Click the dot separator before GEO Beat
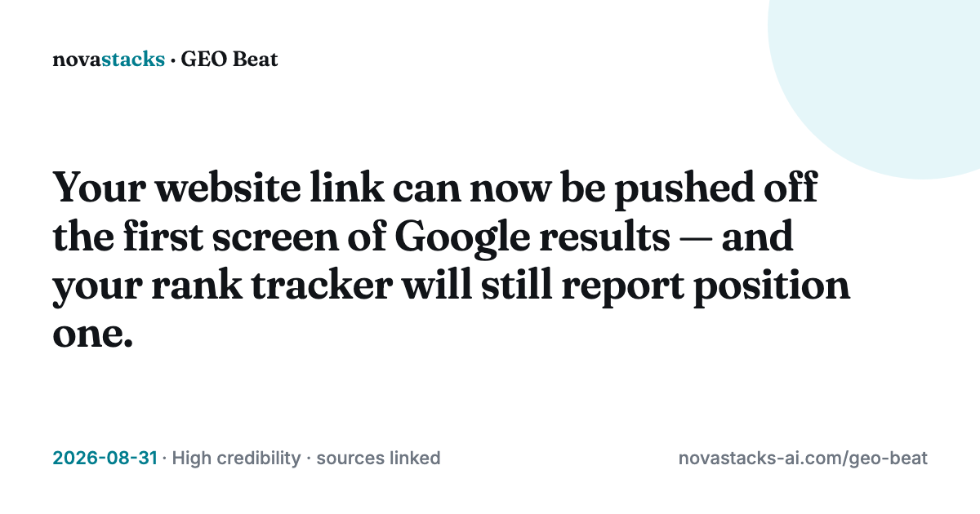 172,60
